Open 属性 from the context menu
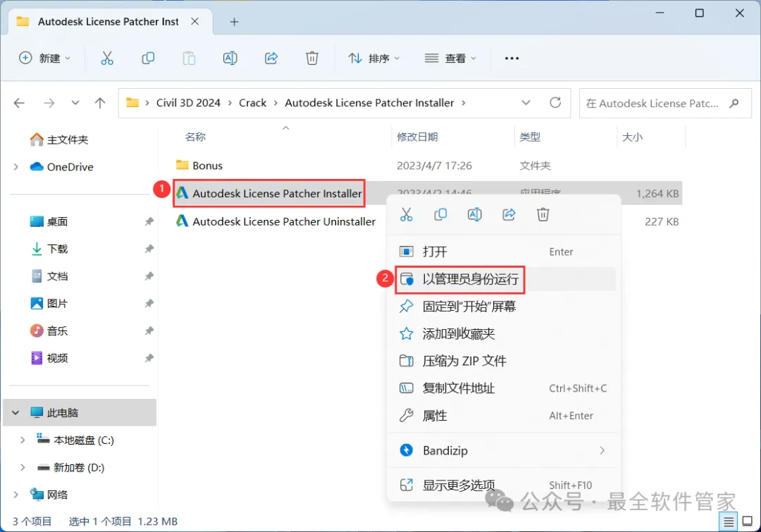The image size is (761, 532). [504, 416]
